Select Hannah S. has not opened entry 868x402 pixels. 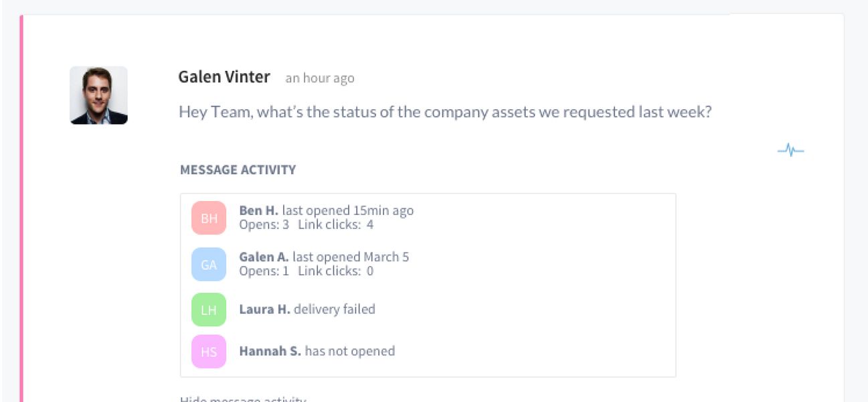tap(317, 351)
